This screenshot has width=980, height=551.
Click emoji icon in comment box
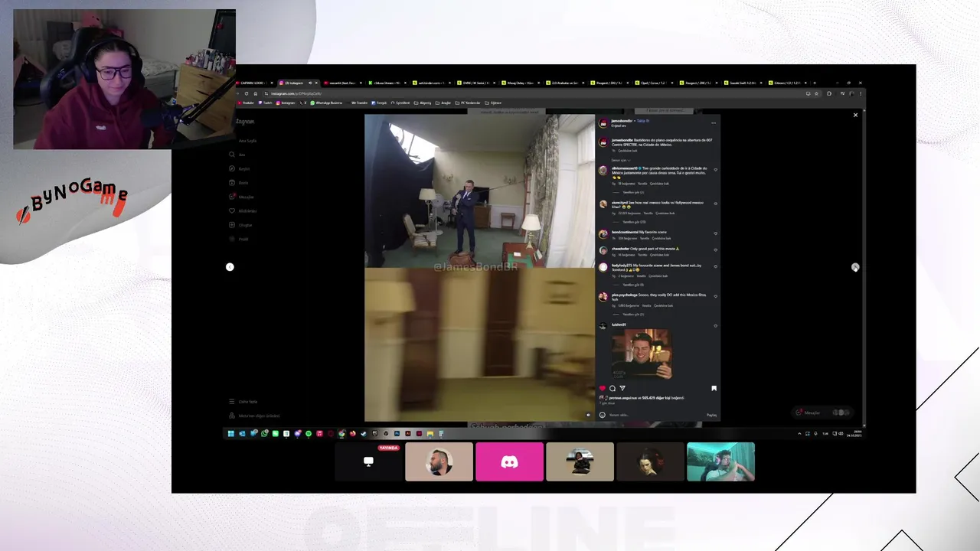603,415
